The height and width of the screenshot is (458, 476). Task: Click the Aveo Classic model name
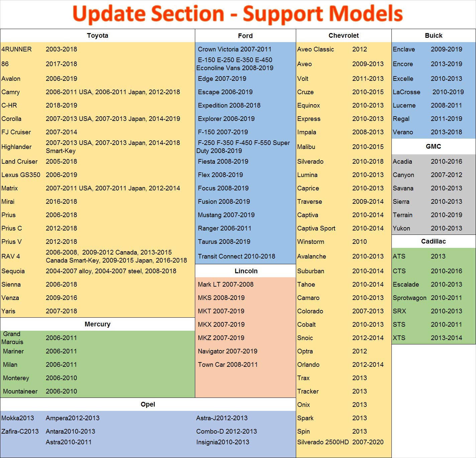tap(315, 49)
